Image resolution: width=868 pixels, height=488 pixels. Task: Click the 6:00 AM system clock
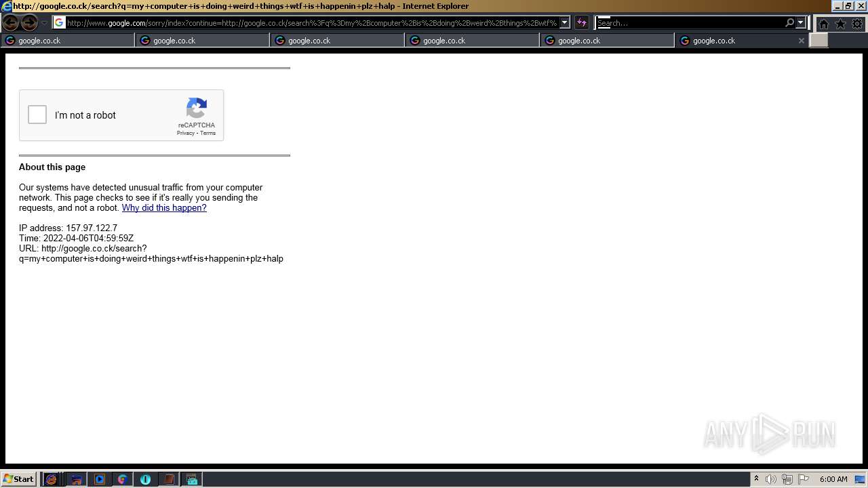[x=833, y=479]
